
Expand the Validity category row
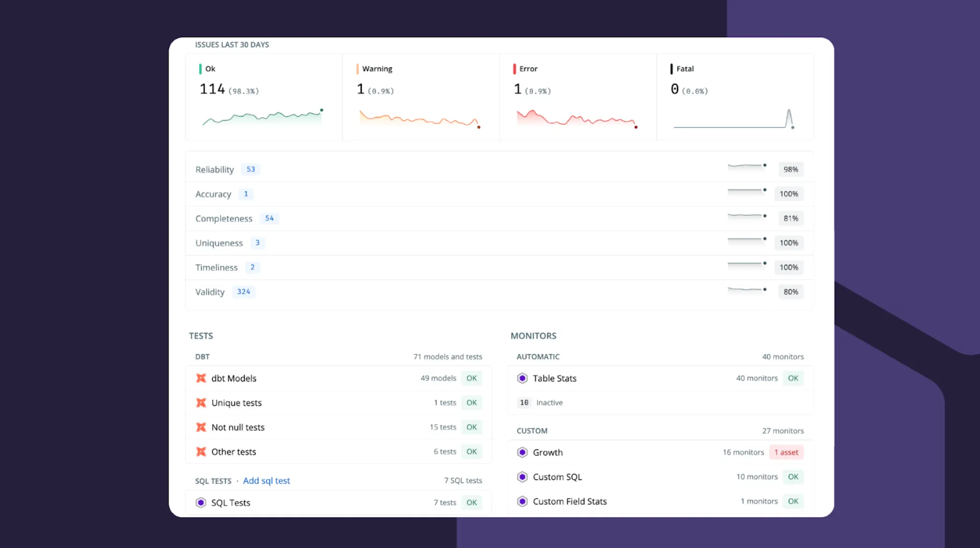210,292
